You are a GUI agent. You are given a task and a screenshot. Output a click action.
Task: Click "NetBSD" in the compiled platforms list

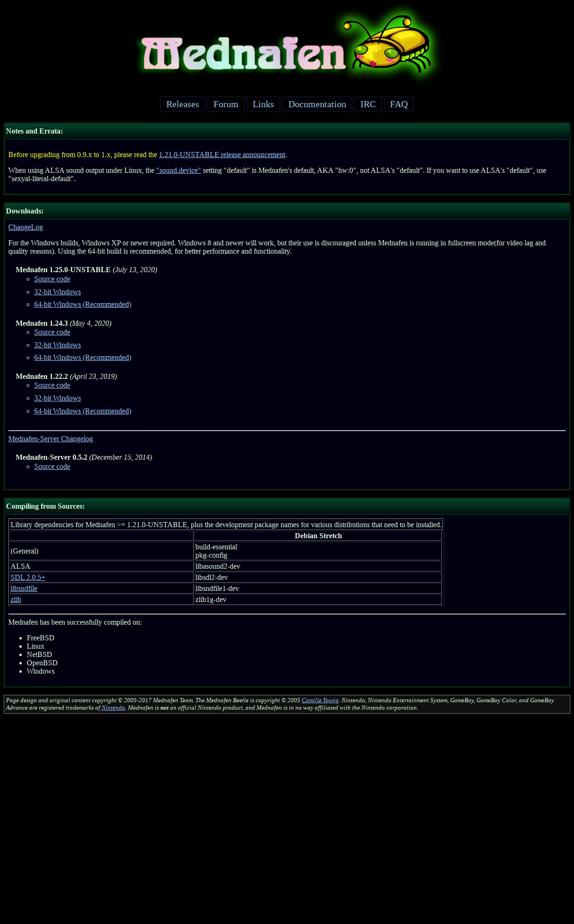[x=39, y=655]
